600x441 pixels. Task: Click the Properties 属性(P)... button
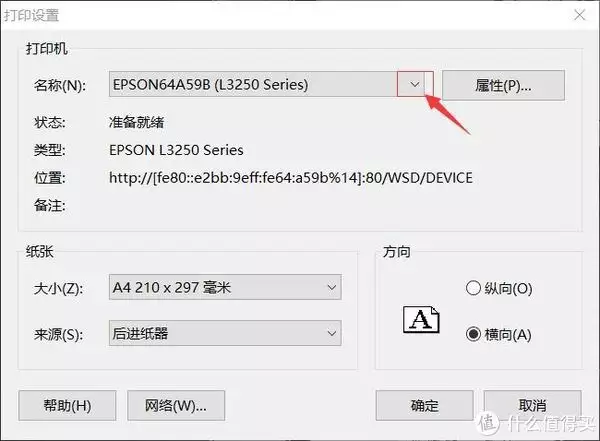click(x=503, y=85)
